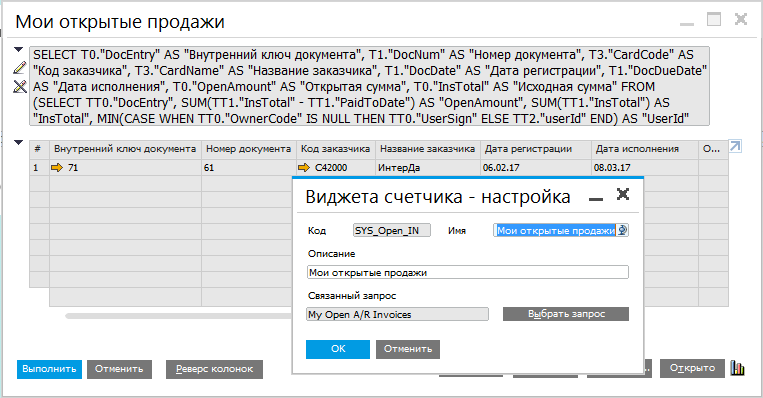Click the truncated О... column header
763x398 pixels.
713,149
